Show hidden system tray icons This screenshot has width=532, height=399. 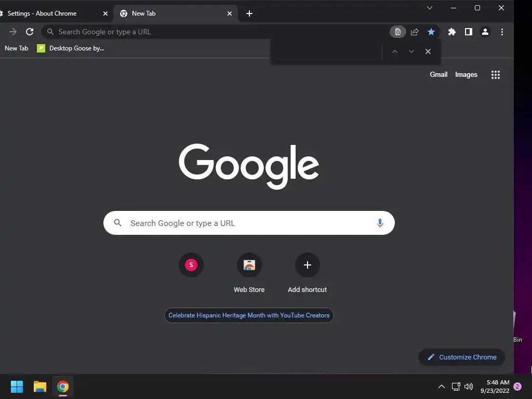coord(441,387)
